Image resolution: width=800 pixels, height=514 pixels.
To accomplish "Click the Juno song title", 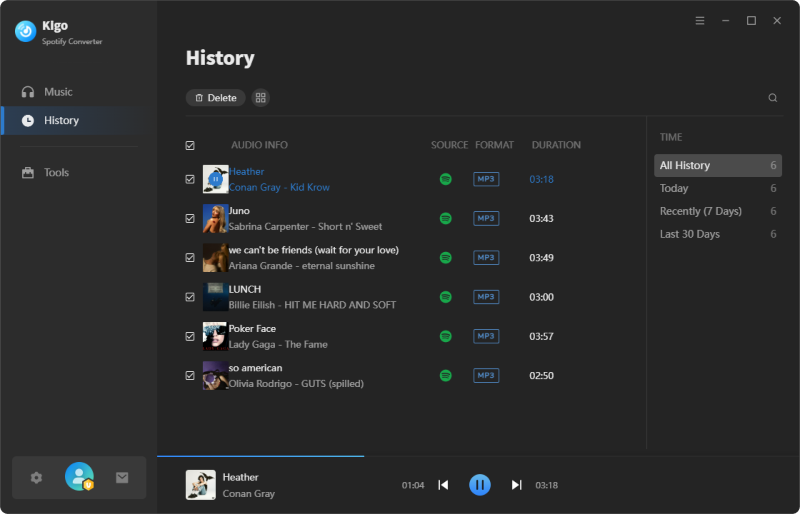I will (239, 211).
